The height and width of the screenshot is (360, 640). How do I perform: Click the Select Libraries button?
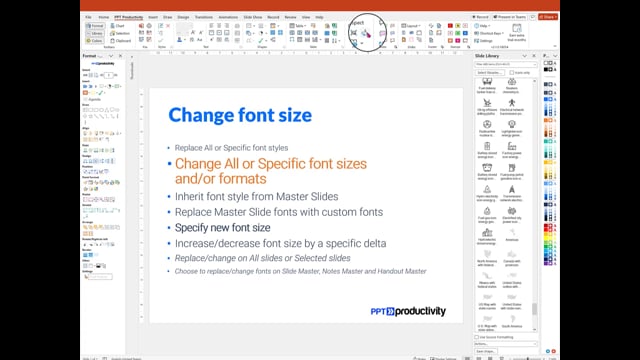489,73
